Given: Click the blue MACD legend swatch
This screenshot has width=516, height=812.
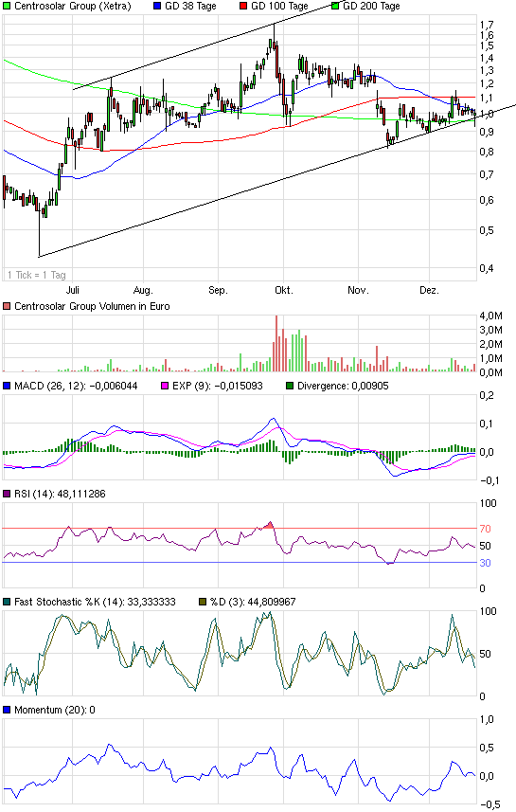Looking at the screenshot, I should [7, 386].
